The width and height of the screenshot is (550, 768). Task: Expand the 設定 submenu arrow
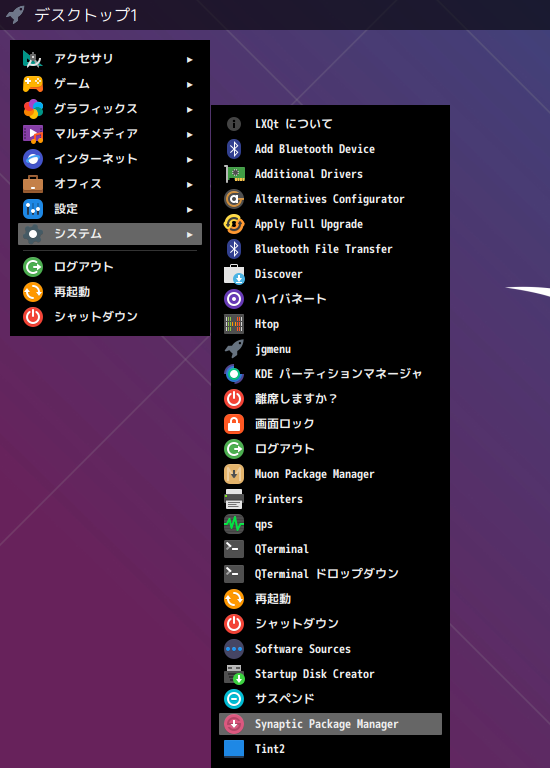click(190, 209)
